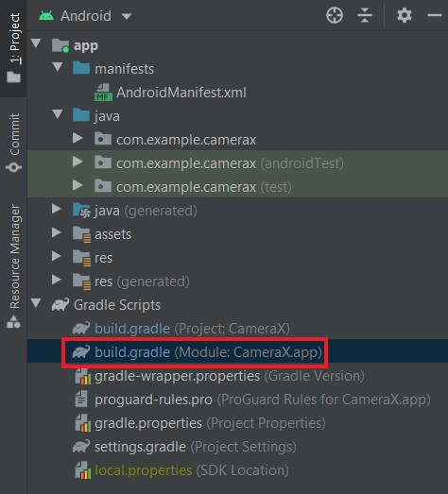Expand the res folder arrow
Viewport: 448px width, 494px height.
click(56, 256)
